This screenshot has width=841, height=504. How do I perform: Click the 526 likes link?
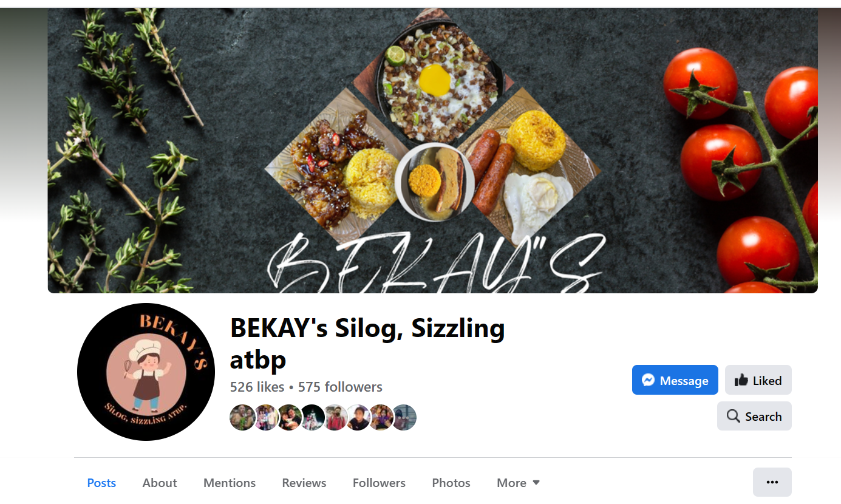[257, 387]
